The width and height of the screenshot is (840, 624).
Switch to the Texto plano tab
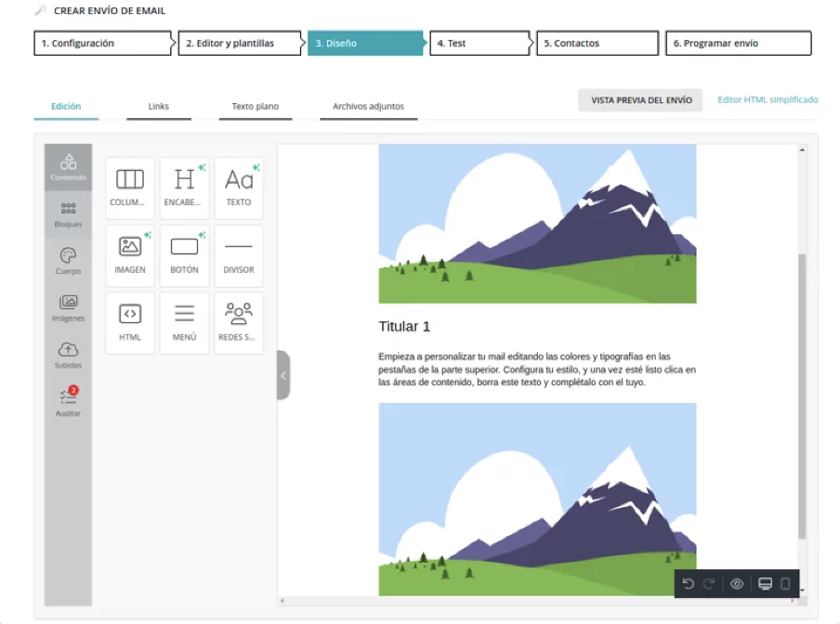click(256, 106)
